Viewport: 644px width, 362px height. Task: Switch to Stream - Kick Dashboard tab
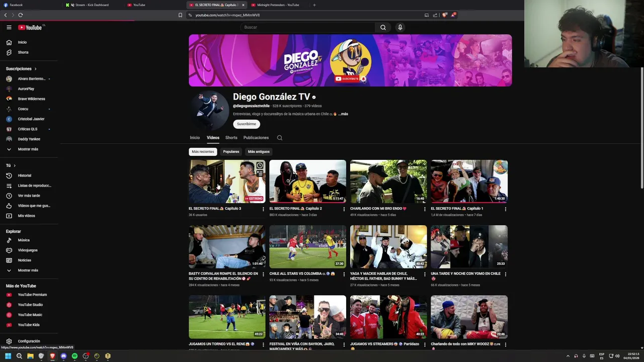(x=93, y=5)
